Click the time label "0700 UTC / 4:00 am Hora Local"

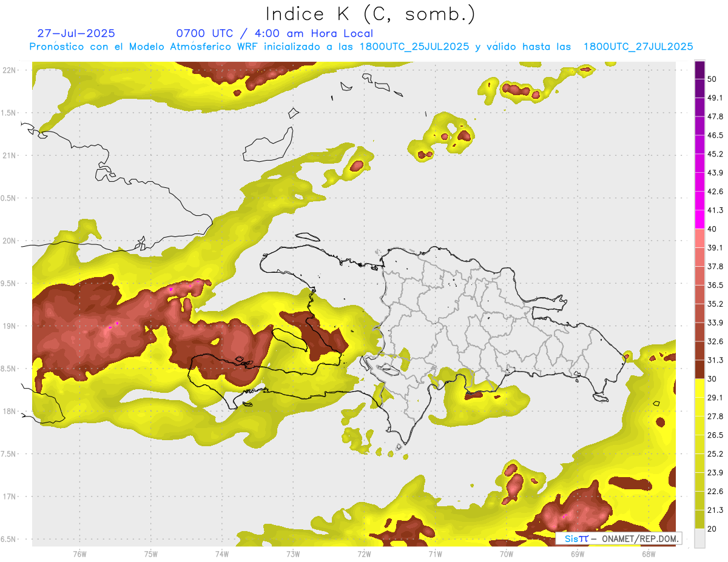[x=274, y=33]
